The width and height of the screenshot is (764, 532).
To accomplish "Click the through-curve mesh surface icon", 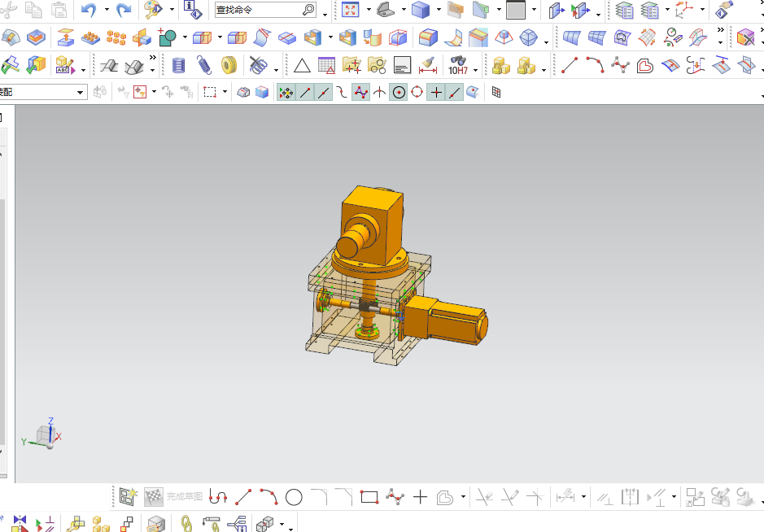I will tap(597, 37).
